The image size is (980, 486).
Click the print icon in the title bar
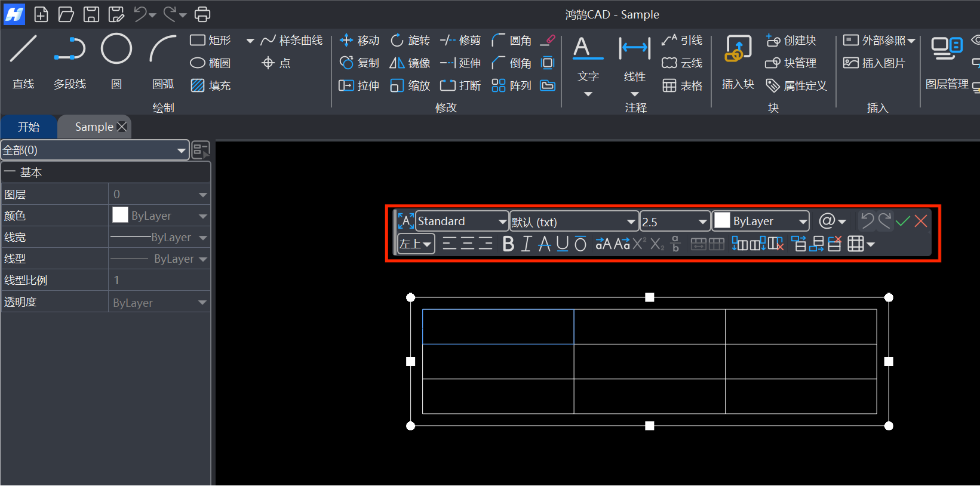202,14
